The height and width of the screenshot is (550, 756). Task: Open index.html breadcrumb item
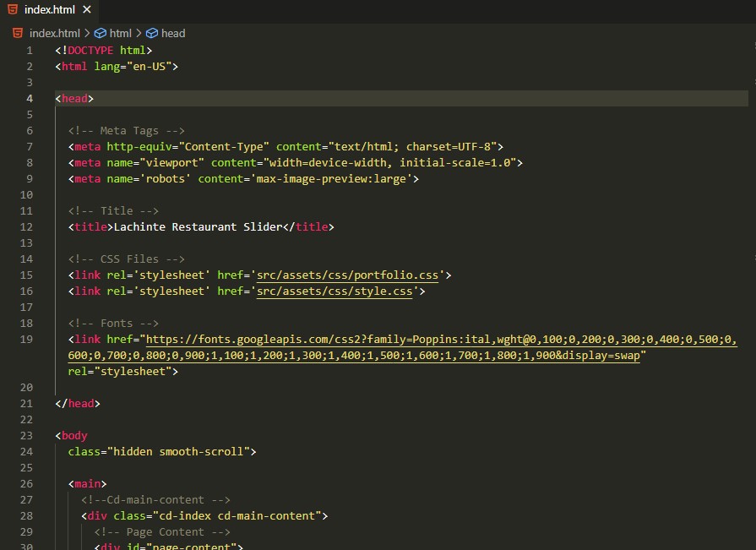[54, 33]
